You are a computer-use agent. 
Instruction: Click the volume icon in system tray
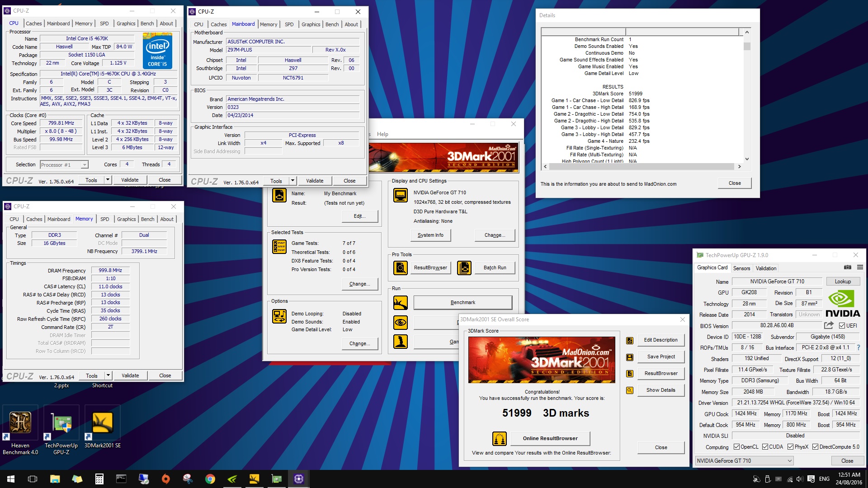click(x=799, y=479)
